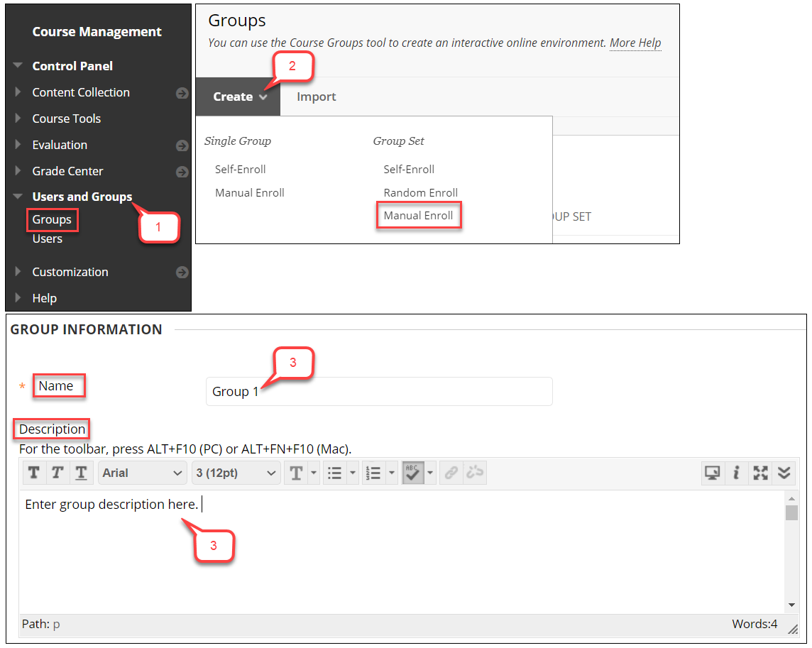Click the remove link icon

coord(475,473)
